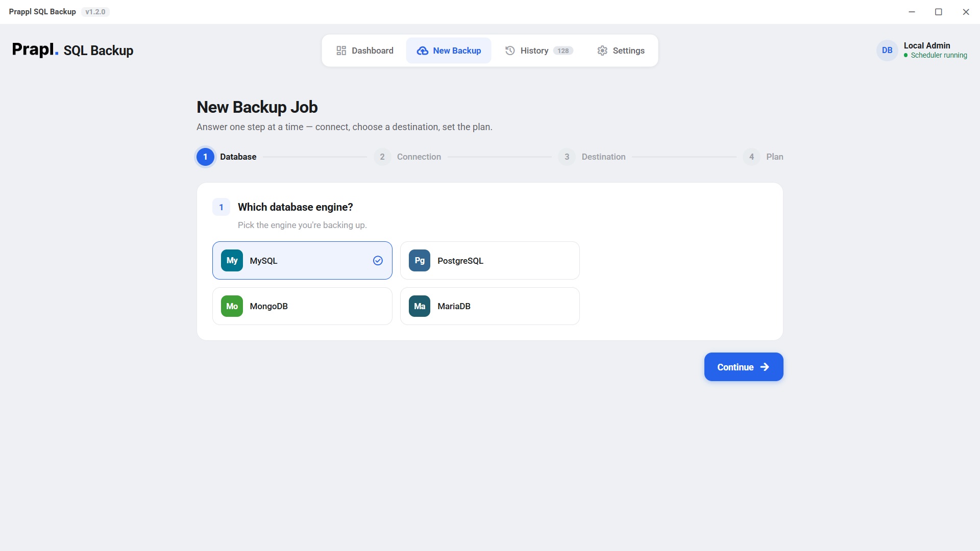Go to step 1 Database
Screen dimensions: 980x551
[x=227, y=157]
